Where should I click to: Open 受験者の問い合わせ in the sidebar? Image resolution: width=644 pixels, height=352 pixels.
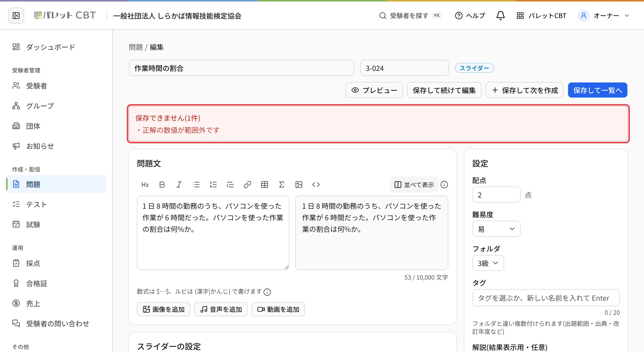56,324
